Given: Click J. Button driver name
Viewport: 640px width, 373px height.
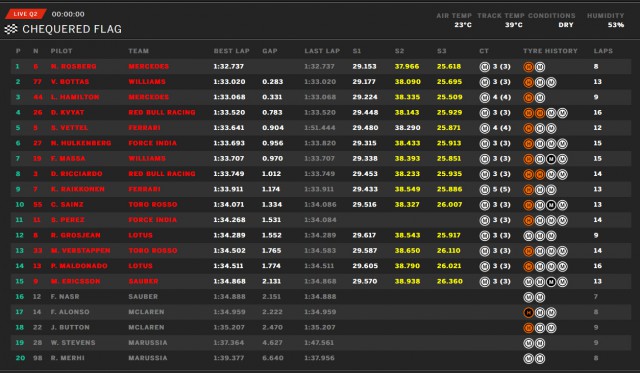Looking at the screenshot, I should (x=70, y=327).
